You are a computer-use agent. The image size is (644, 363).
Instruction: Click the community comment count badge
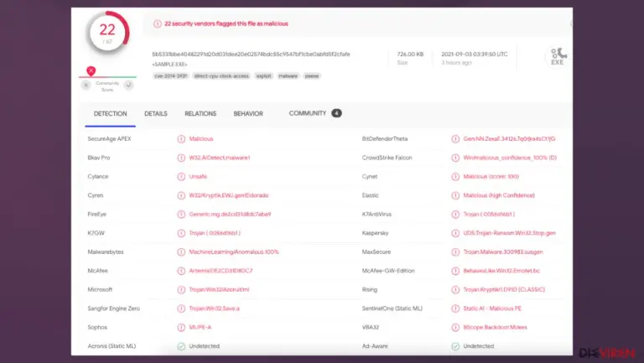point(336,113)
